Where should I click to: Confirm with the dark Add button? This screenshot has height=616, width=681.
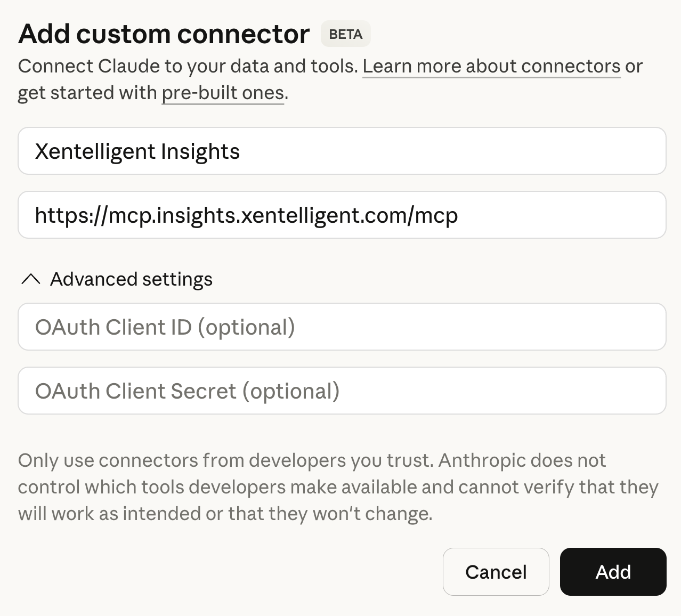pyautogui.click(x=612, y=571)
